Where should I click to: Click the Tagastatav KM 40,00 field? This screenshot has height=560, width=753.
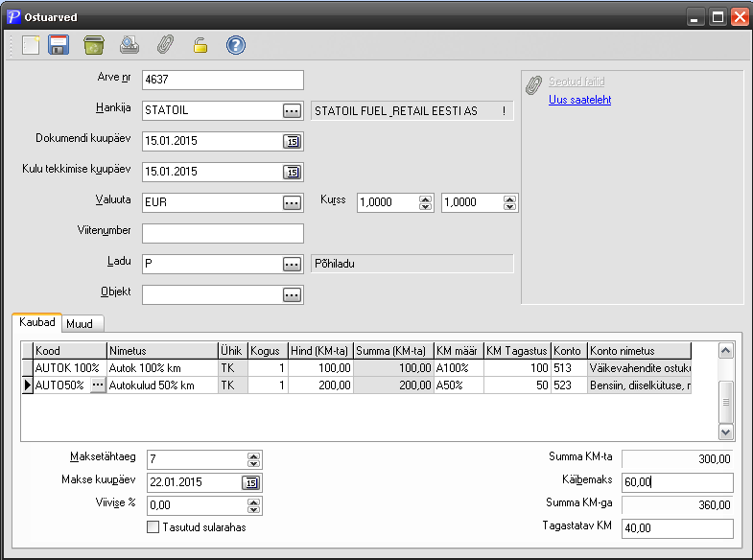[x=677, y=528]
